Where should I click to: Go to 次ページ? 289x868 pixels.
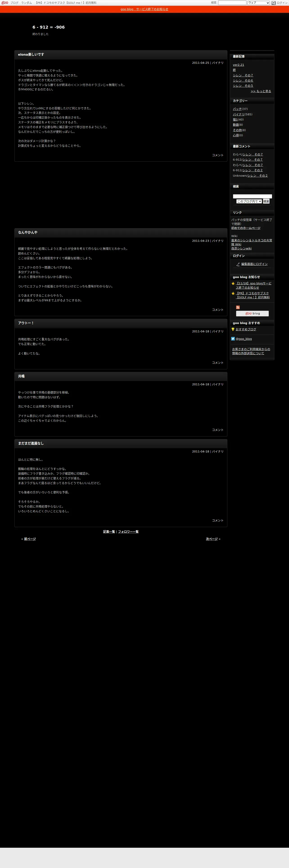click(x=212, y=539)
